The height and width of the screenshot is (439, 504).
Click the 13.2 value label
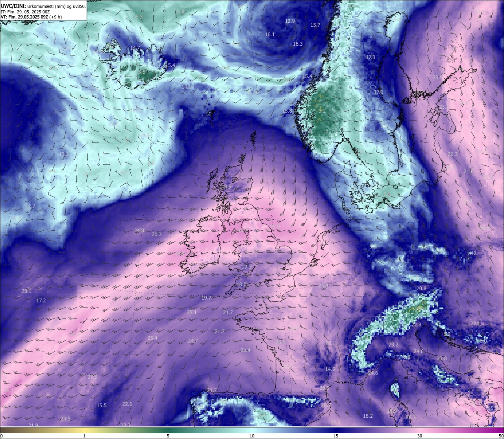pos(64,154)
